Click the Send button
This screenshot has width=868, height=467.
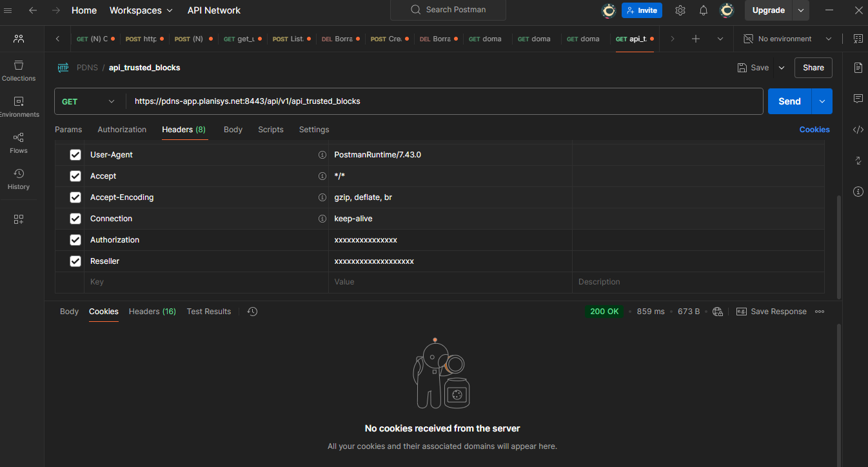pyautogui.click(x=789, y=101)
